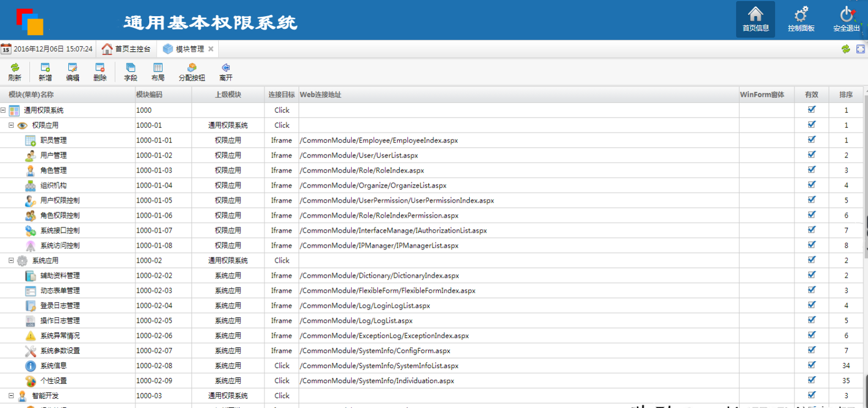Viewport: 868px width, 408px height.
Task: Collapse the 系统应用 tree node
Action: (11, 260)
